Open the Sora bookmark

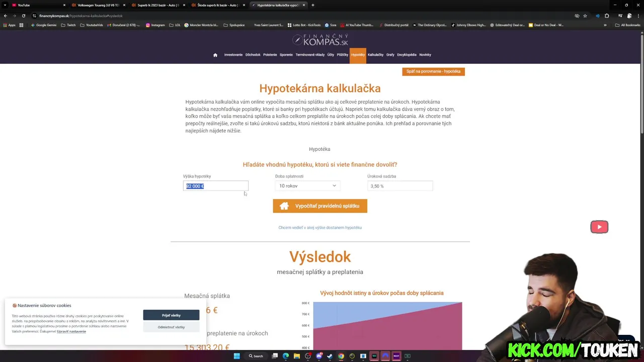[331, 25]
